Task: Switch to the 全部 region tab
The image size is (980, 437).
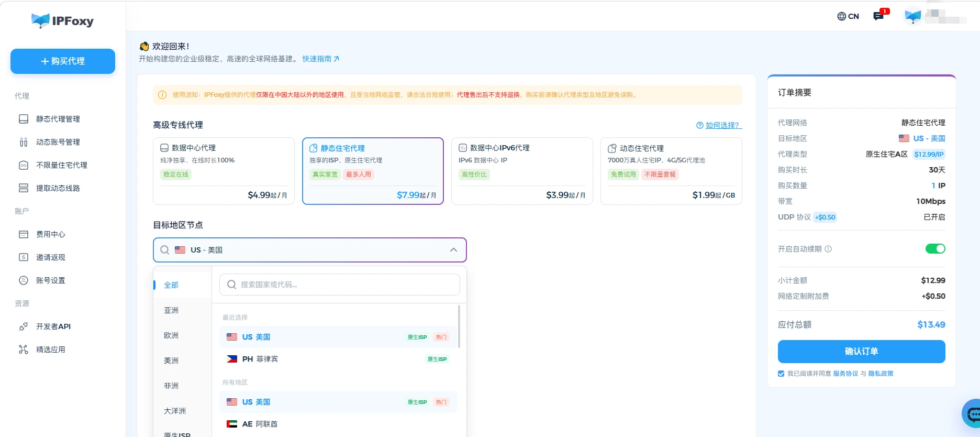Action: (182, 285)
